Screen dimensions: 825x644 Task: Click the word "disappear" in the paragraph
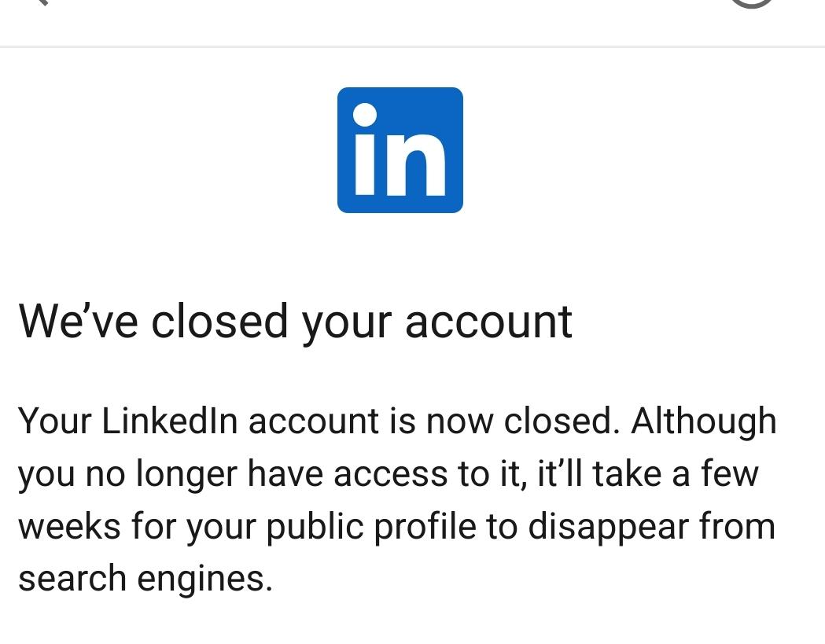click(x=608, y=527)
